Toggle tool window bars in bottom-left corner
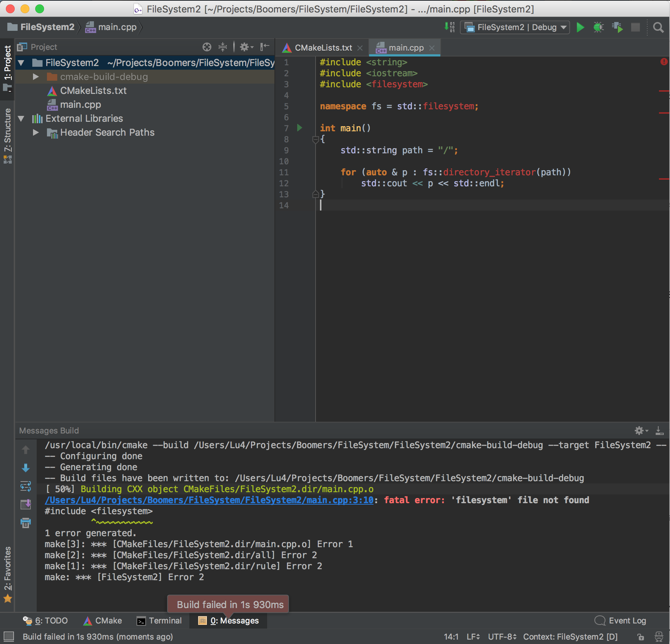The width and height of the screenshot is (670, 644). 8,637
